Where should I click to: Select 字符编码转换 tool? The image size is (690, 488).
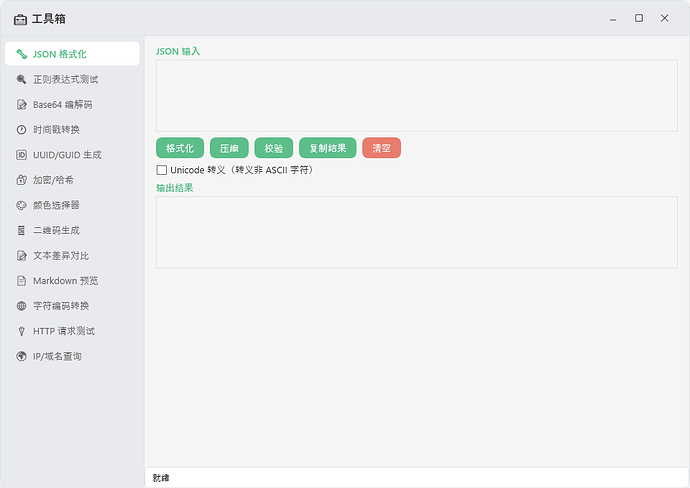[x=72, y=306]
